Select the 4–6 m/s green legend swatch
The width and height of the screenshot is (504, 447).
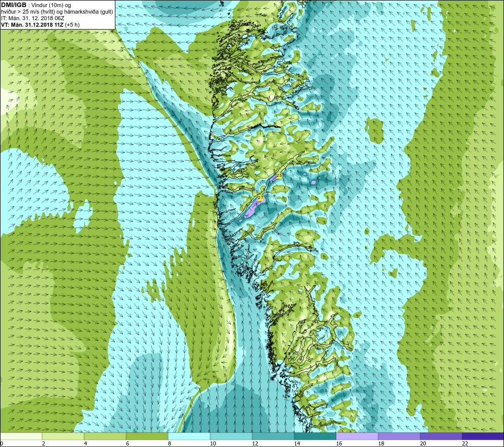(105, 436)
